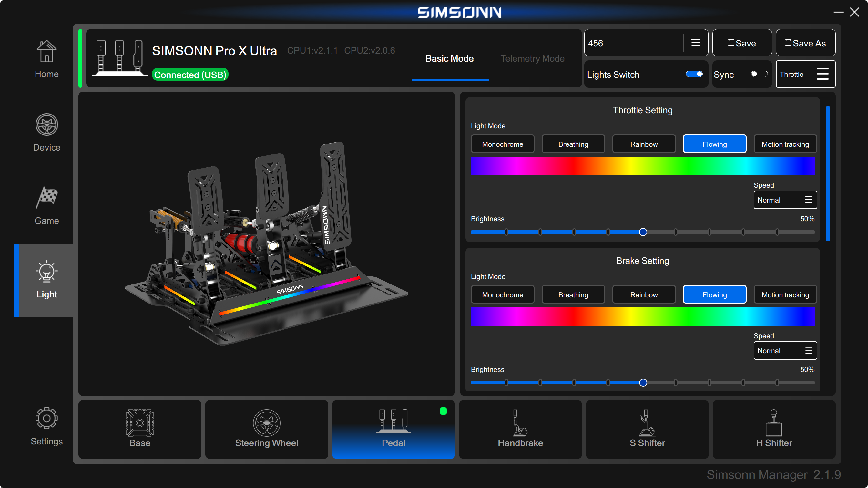Click the Base device icon
The image size is (868, 488).
pos(140,423)
